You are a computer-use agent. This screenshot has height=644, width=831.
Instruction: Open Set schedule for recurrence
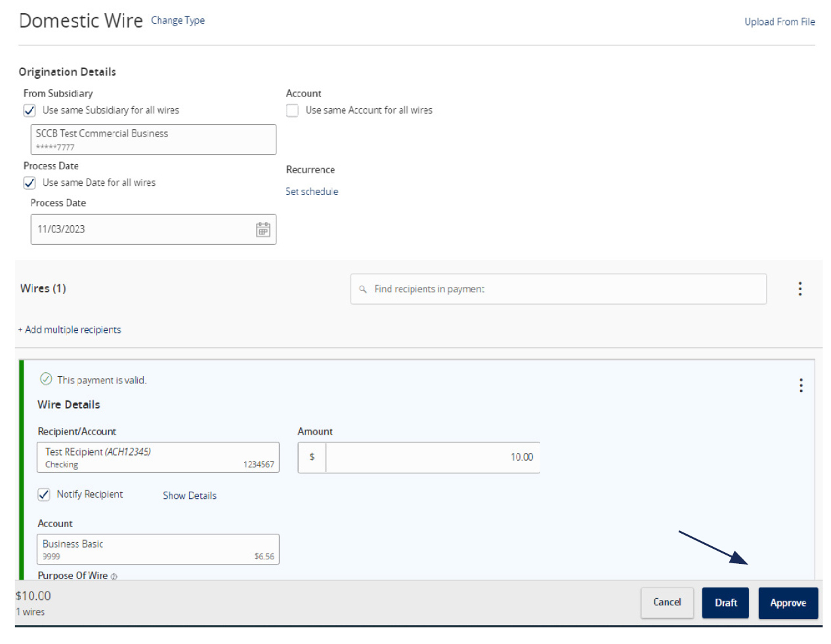point(312,191)
